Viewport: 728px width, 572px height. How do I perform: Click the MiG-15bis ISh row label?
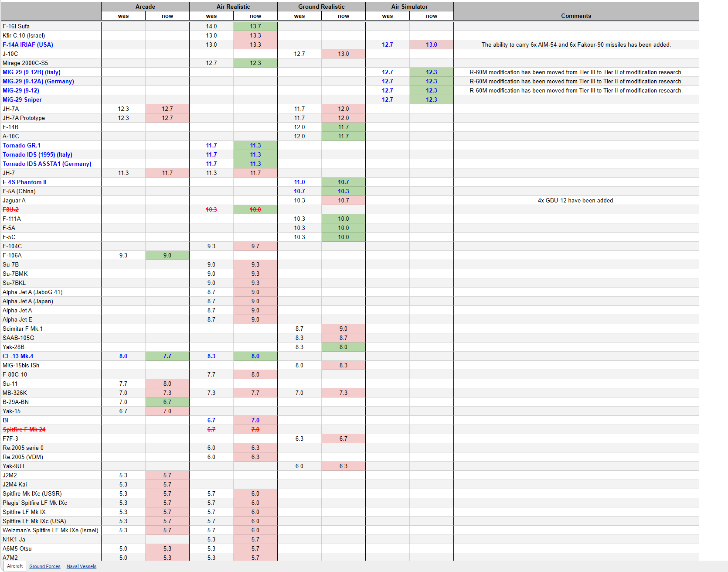pyautogui.click(x=21, y=365)
